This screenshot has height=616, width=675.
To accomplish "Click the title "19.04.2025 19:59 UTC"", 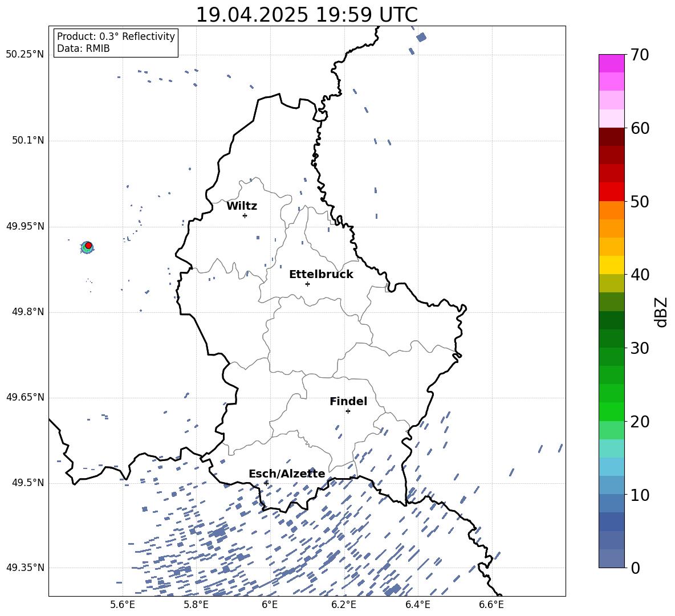I will 307,15.
